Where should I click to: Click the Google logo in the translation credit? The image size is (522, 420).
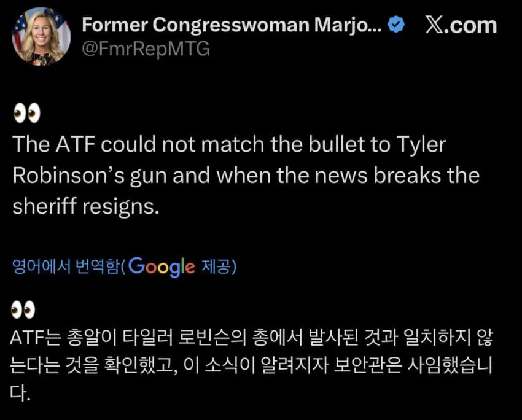162,266
